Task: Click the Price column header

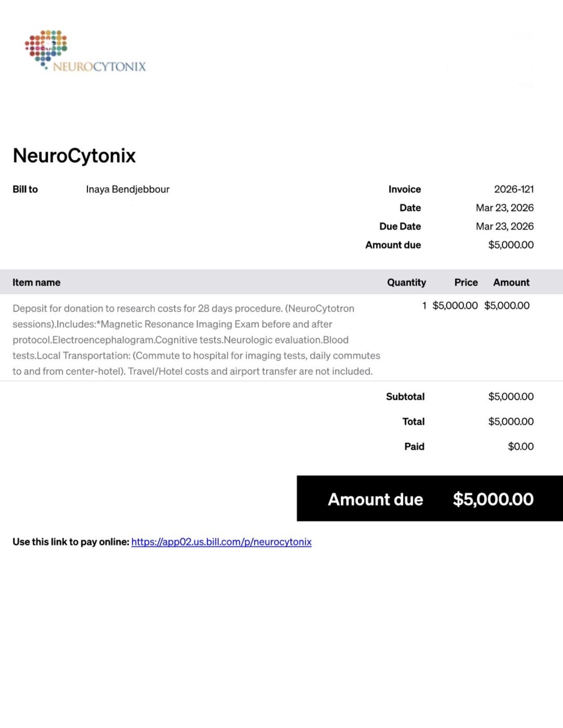Action: point(466,282)
